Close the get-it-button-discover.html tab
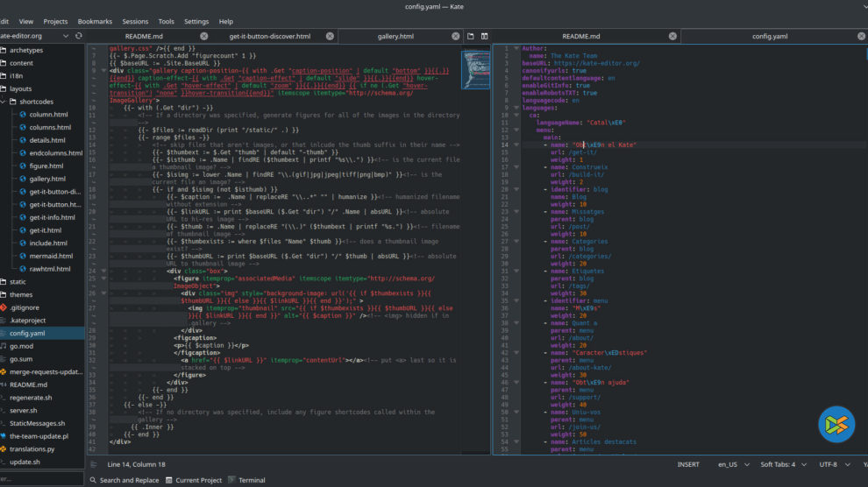 point(331,36)
